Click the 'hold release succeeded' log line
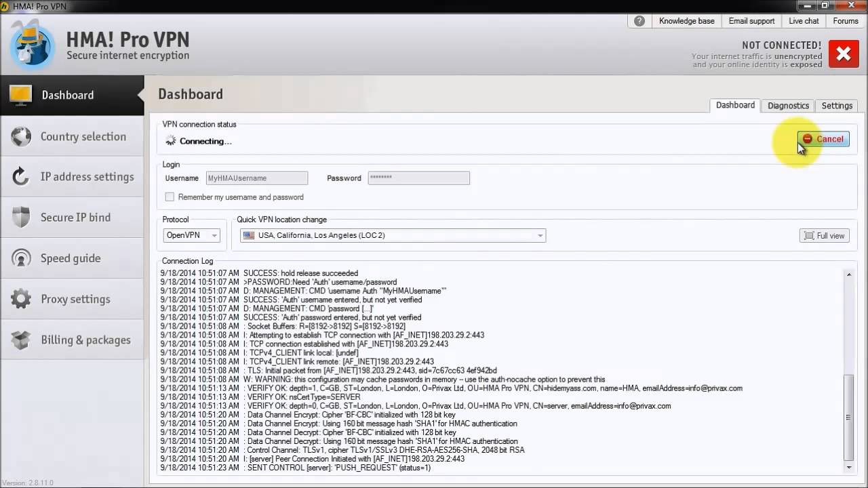This screenshot has width=868, height=488. (259, 273)
